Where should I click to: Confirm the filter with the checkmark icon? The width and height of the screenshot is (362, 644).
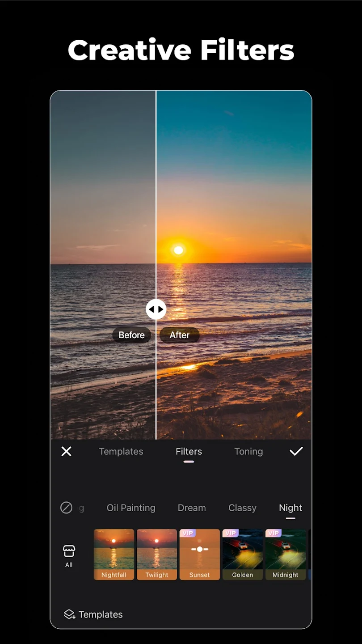(x=296, y=451)
